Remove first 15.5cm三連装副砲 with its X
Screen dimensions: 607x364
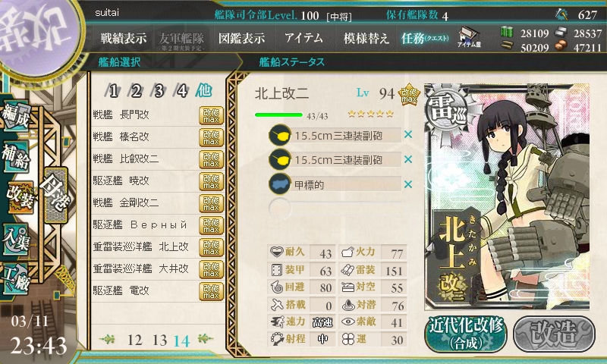tap(408, 135)
